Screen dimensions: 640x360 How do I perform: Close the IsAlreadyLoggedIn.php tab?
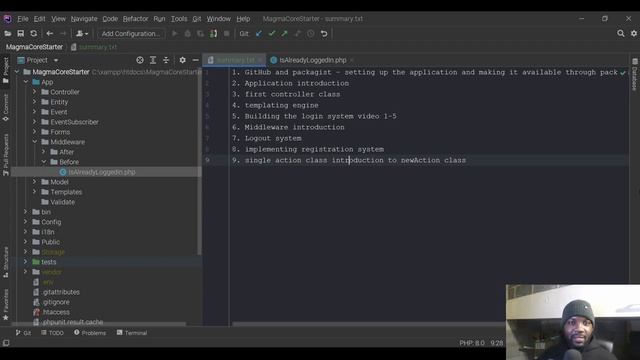tap(352, 60)
